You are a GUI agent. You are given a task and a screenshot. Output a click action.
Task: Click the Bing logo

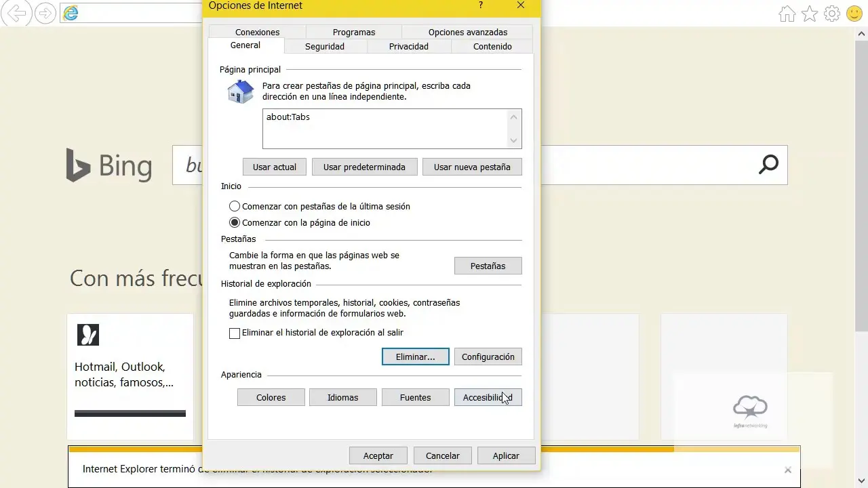click(108, 165)
